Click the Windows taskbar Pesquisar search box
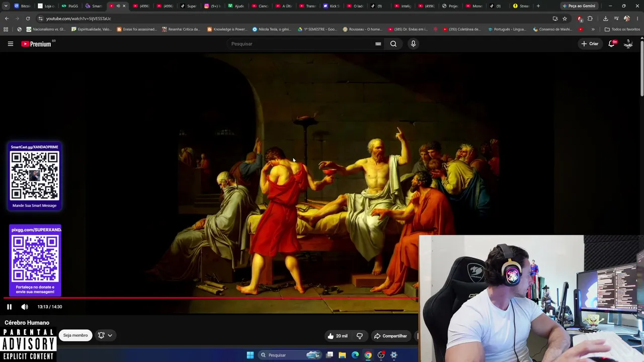Screen dimensions: 644x362 (x=289, y=355)
